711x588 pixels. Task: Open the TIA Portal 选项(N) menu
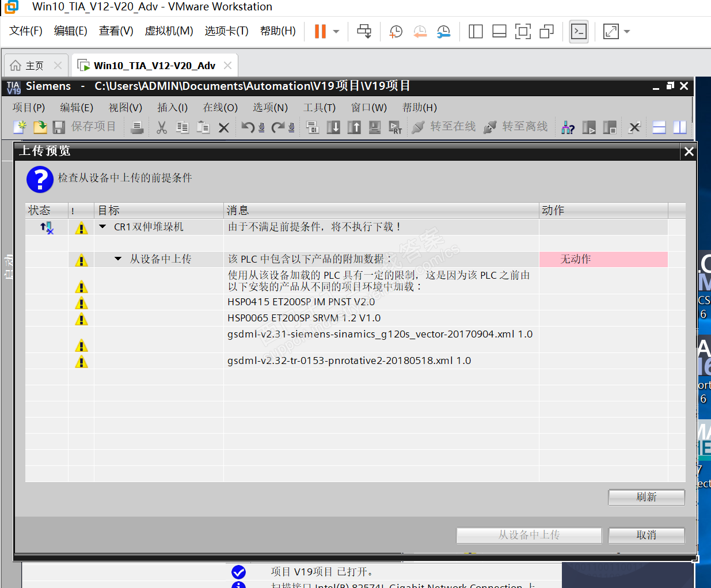tap(270, 108)
